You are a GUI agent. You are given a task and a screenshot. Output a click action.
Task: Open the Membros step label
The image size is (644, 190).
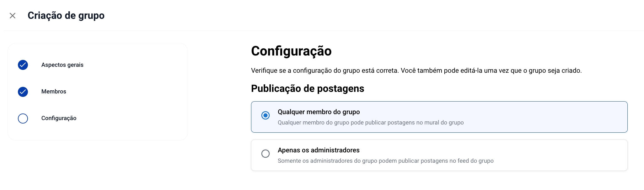[x=54, y=92]
